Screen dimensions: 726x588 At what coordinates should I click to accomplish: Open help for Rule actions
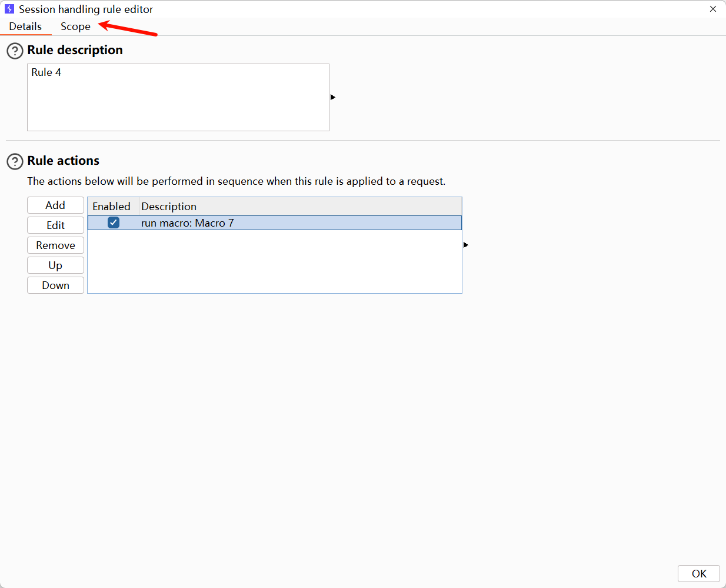tap(15, 161)
